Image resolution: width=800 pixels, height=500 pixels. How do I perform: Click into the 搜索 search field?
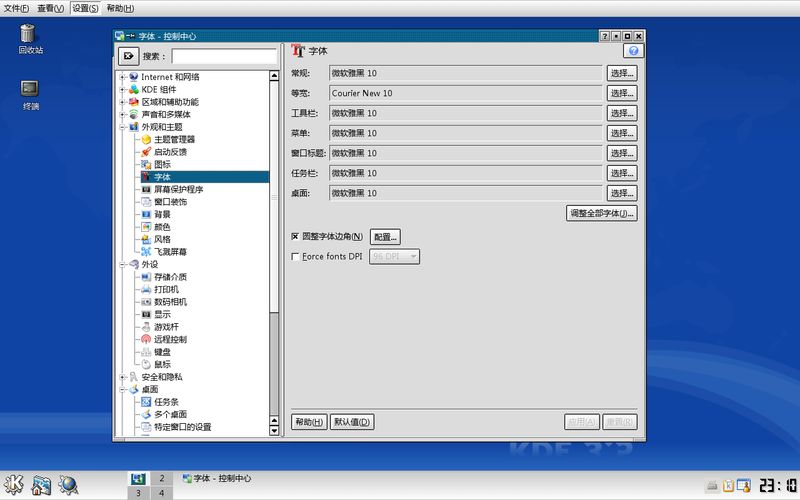click(223, 57)
